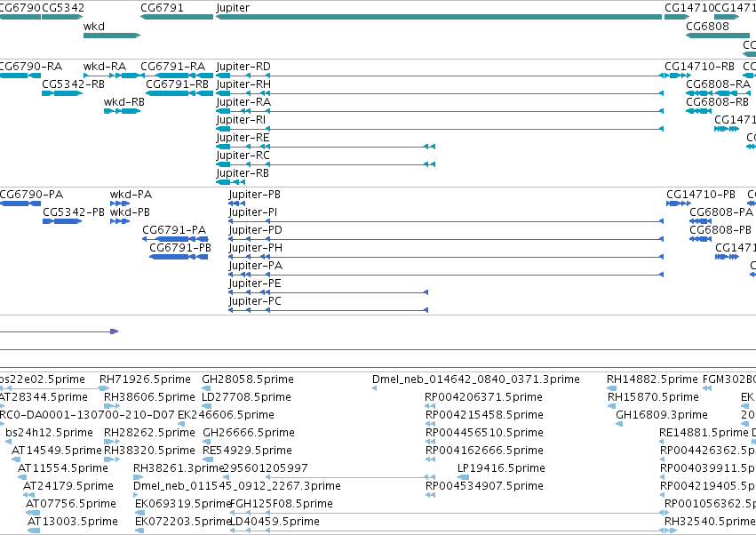Open the CG6791-RA transcript label
The image size is (756, 535).
[173, 67]
